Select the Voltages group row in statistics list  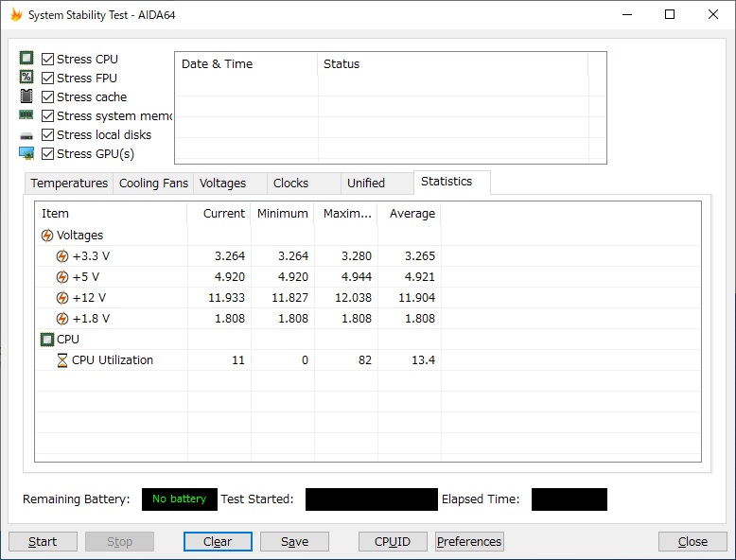(x=79, y=236)
